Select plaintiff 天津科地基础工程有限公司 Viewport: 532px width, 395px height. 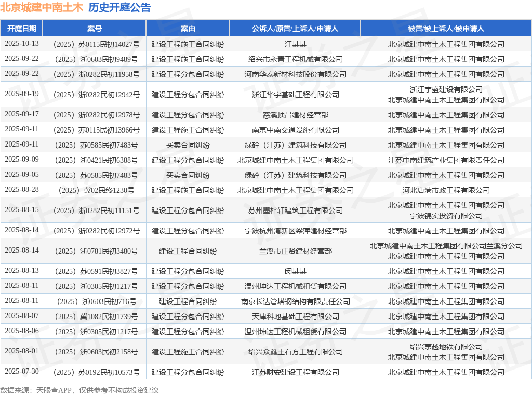click(295, 317)
